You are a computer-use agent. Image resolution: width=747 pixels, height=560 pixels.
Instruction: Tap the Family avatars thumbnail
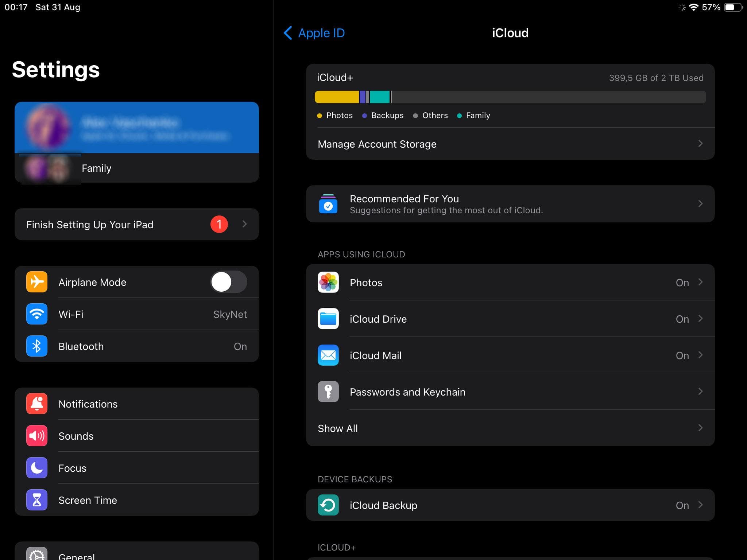tap(47, 168)
